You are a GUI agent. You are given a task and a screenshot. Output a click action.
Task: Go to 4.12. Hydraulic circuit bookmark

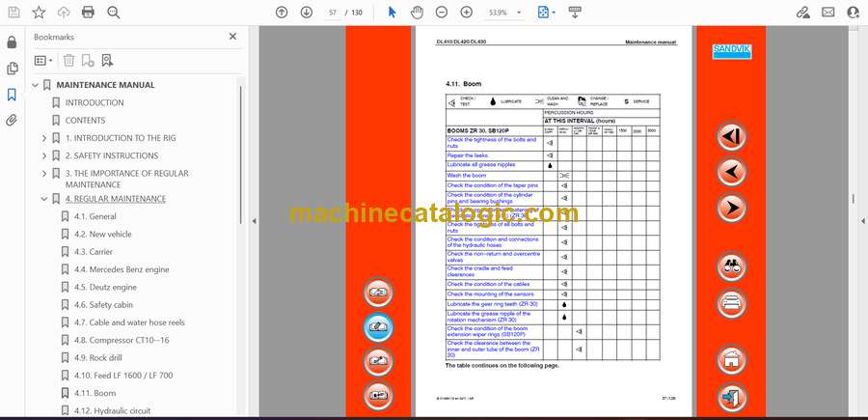pyautogui.click(x=113, y=410)
